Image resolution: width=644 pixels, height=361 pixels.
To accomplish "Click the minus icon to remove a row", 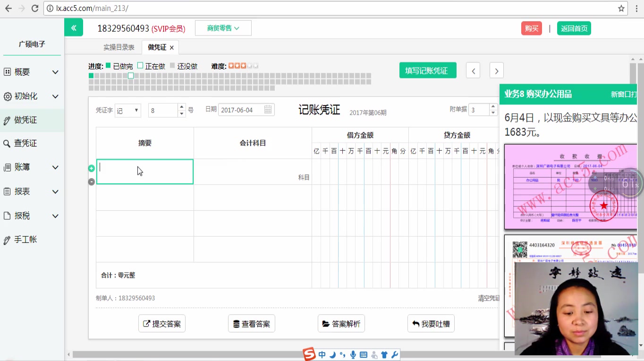I will [91, 181].
